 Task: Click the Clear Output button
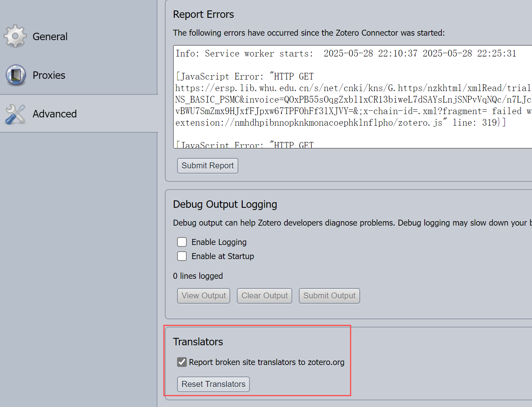point(264,296)
